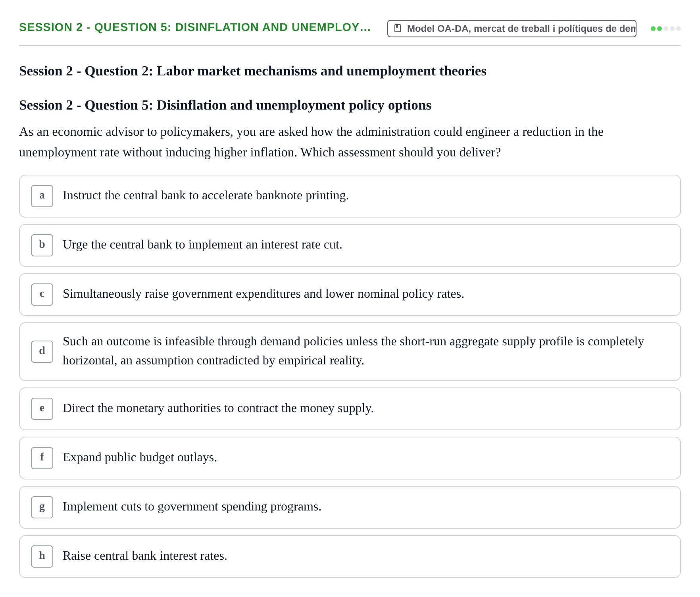Select answer option a

point(350,196)
